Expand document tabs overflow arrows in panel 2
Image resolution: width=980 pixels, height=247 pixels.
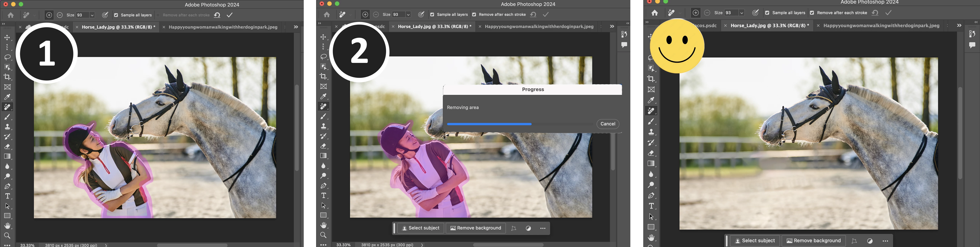pyautogui.click(x=612, y=26)
